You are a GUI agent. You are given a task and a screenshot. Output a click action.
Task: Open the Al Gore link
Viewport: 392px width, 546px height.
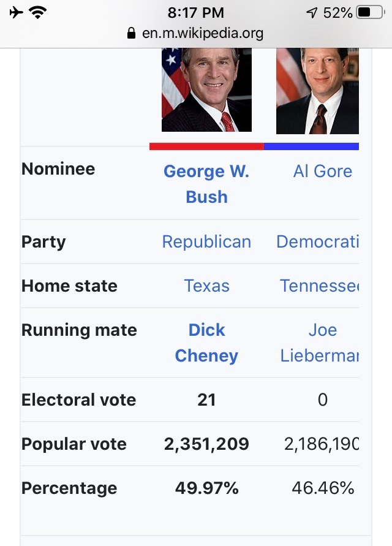tap(322, 172)
